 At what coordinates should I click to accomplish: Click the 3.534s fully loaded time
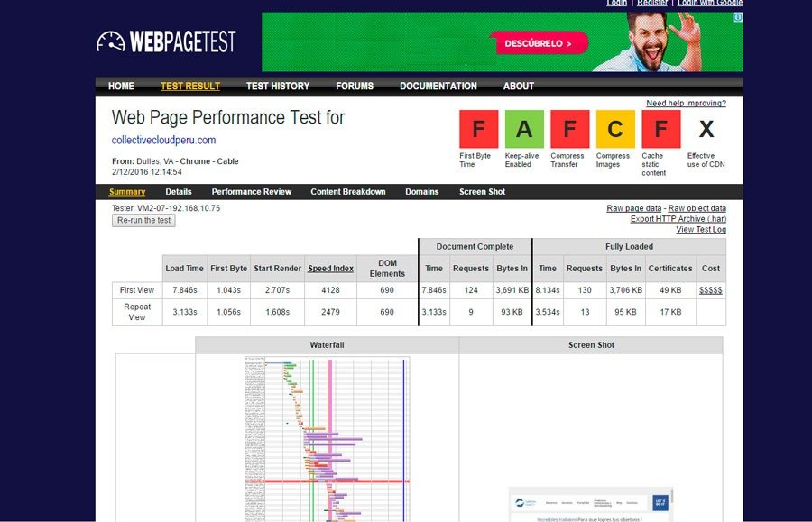(548, 312)
